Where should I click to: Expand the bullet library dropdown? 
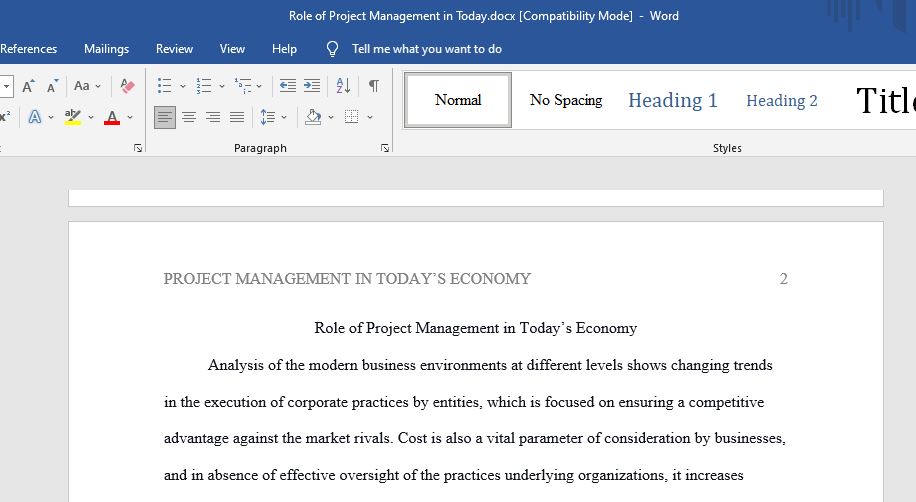click(x=182, y=86)
